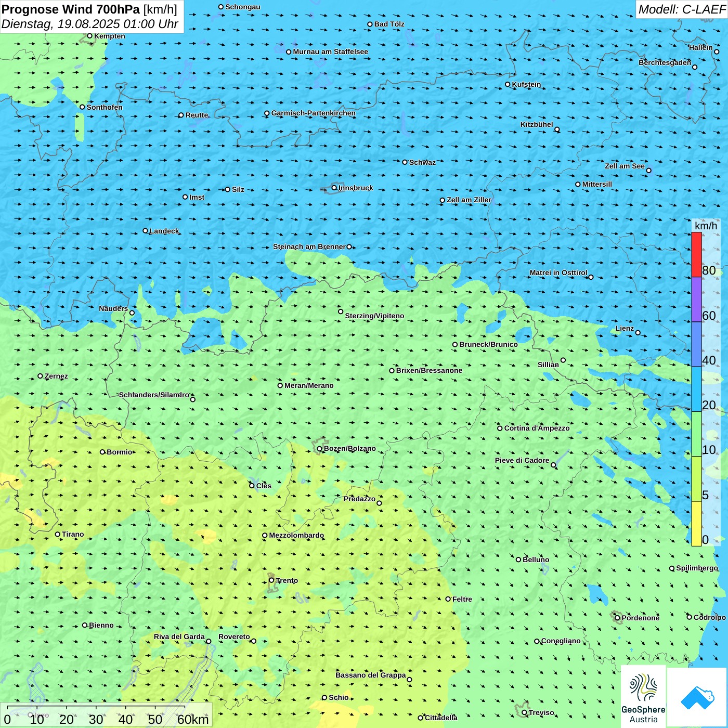The image size is (728, 728).
Task: Click the 'Brixen/Bressanone' label
Action: click(429, 370)
